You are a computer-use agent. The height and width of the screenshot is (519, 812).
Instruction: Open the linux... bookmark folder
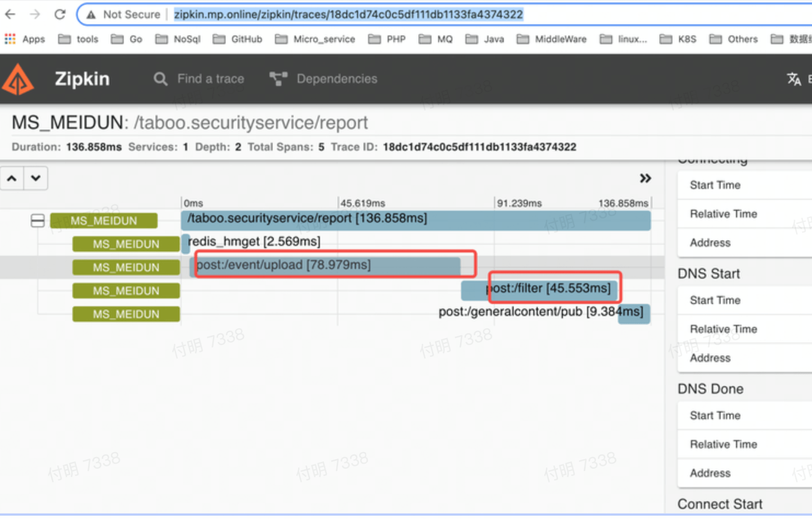coord(623,39)
